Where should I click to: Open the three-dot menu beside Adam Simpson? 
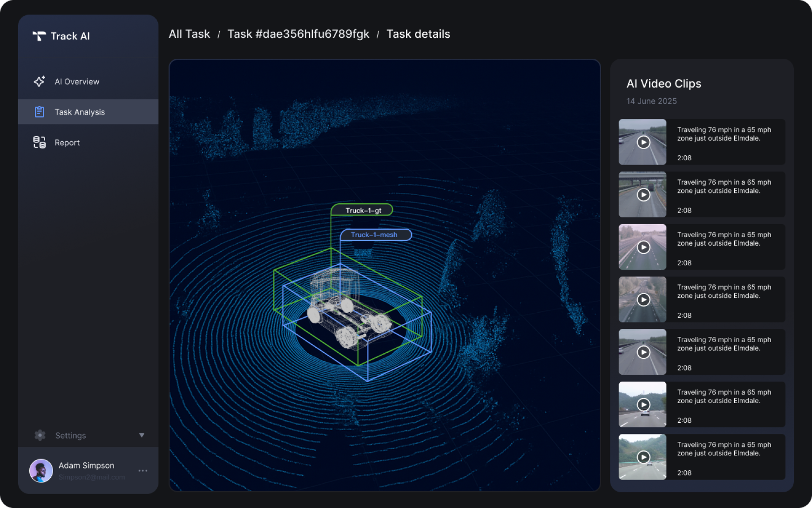[143, 471]
